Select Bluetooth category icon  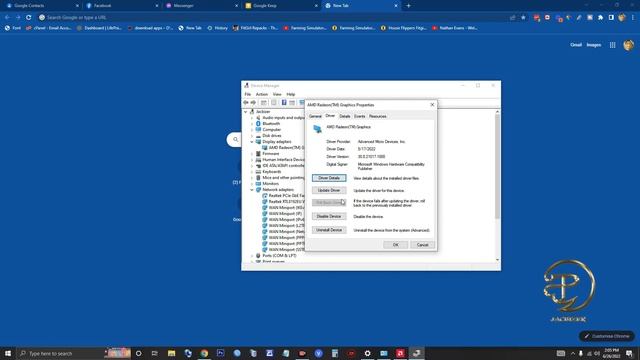(258, 124)
